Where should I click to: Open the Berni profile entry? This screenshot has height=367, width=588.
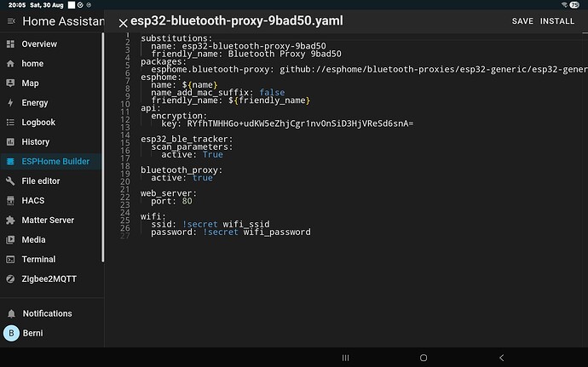click(x=52, y=333)
